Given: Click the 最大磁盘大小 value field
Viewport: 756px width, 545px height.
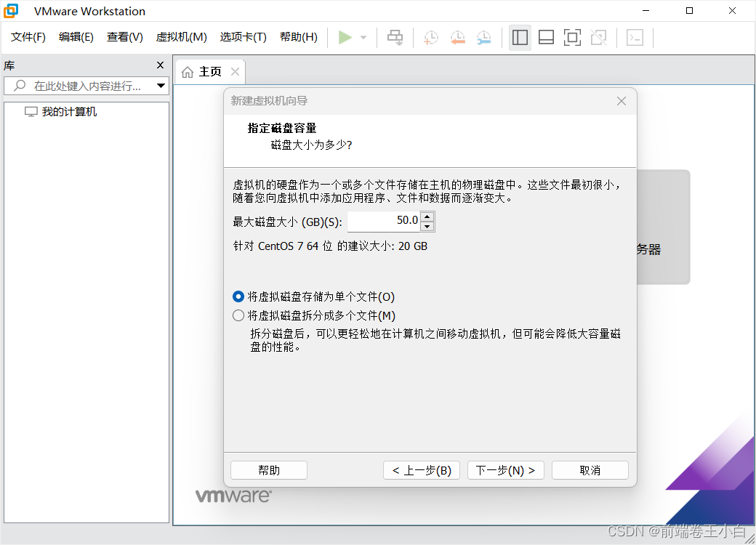Looking at the screenshot, I should tap(384, 221).
